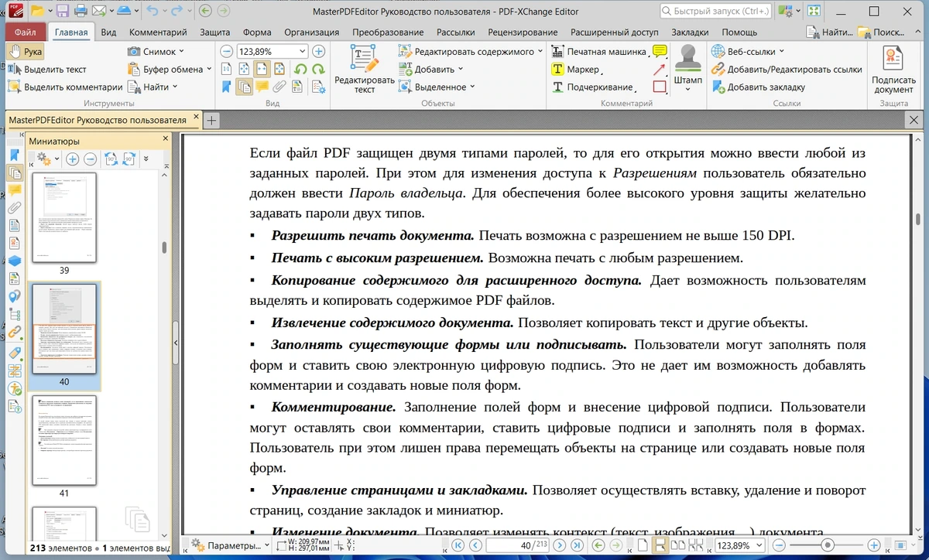Click Fit Page icon in ribbon

(x=245, y=69)
